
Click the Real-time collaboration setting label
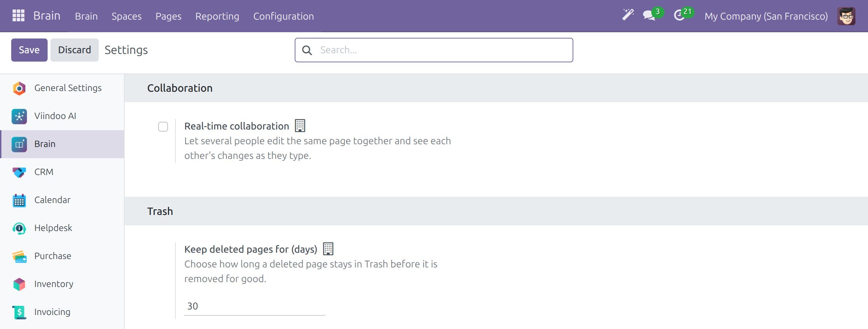point(237,126)
